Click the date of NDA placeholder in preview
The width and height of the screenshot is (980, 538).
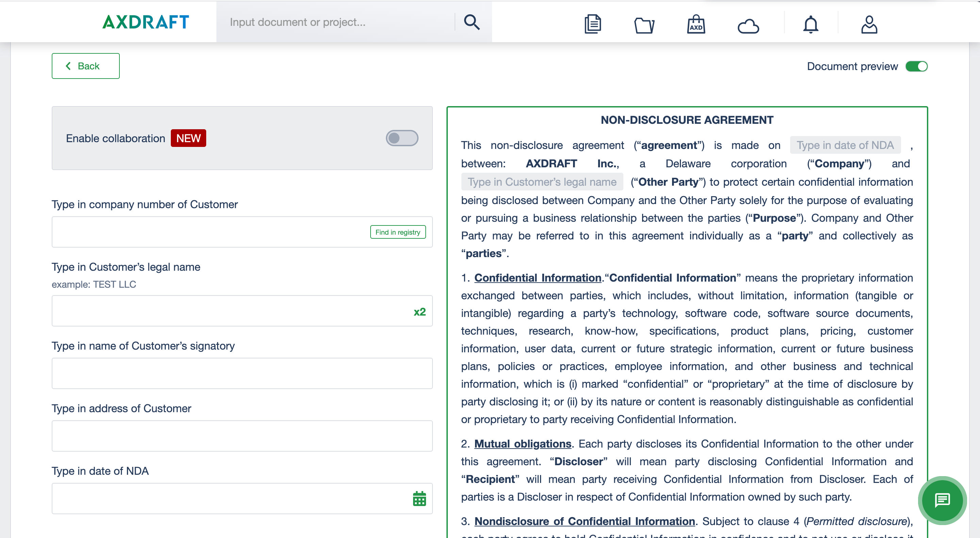845,145
